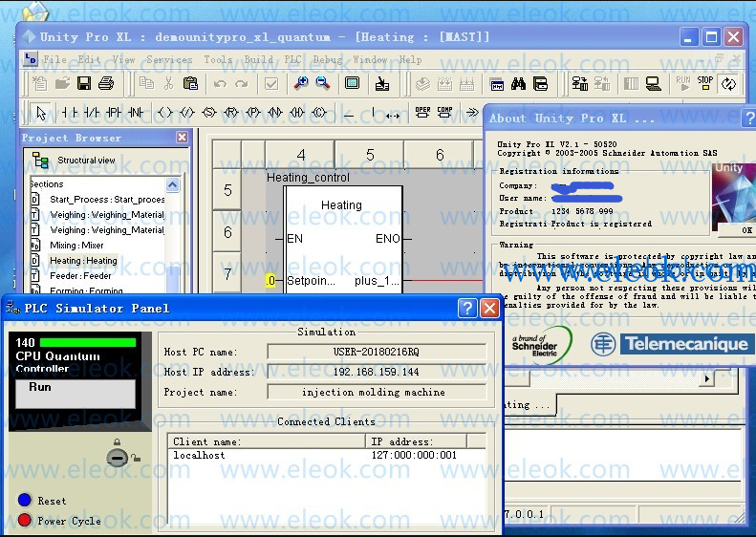Zoom out with the magnifier minus icon
This screenshot has height=537, width=756.
pyautogui.click(x=322, y=83)
